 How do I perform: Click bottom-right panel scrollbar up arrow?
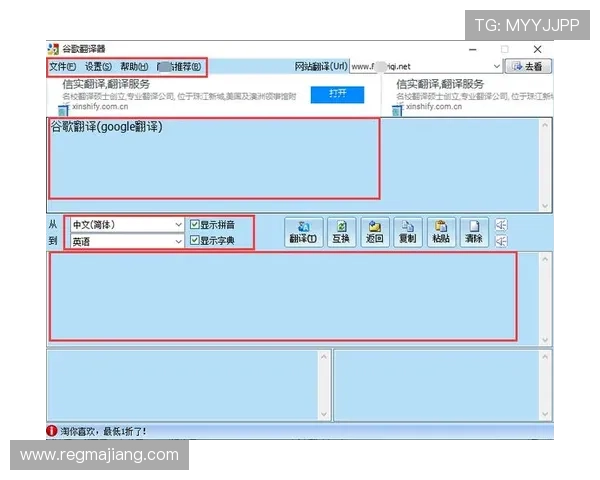pos(545,357)
